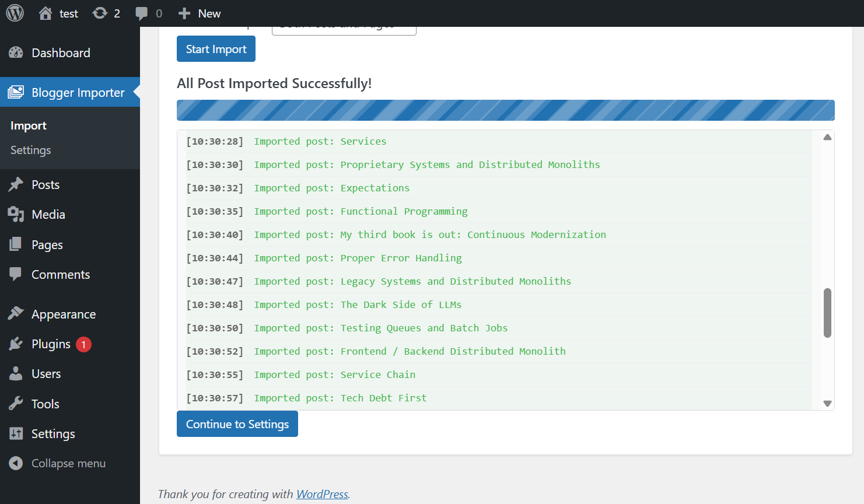Click the log scrollbar thumb
Viewport: 864px width, 504px height.
pyautogui.click(x=827, y=313)
